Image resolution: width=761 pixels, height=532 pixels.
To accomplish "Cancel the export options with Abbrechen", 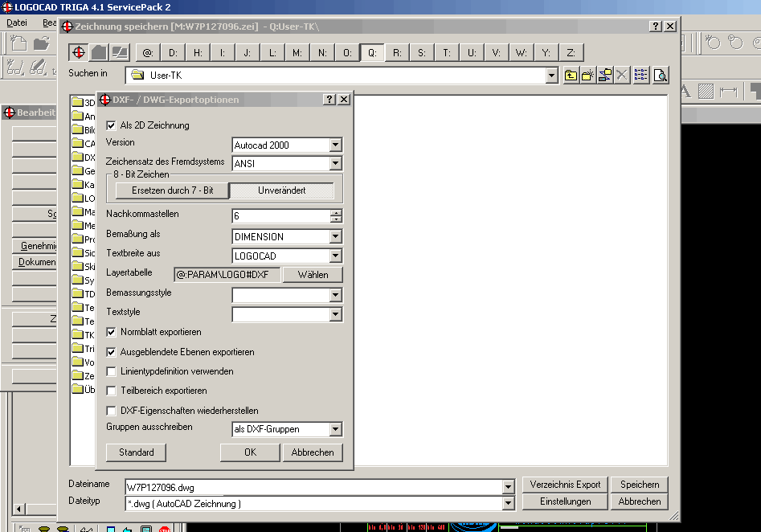I will pos(313,452).
